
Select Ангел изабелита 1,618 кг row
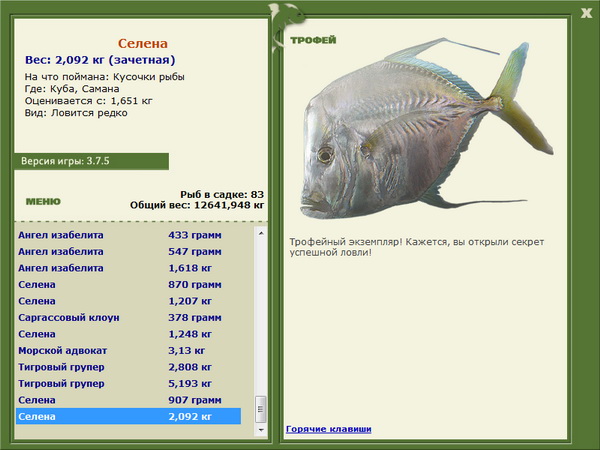click(128, 268)
